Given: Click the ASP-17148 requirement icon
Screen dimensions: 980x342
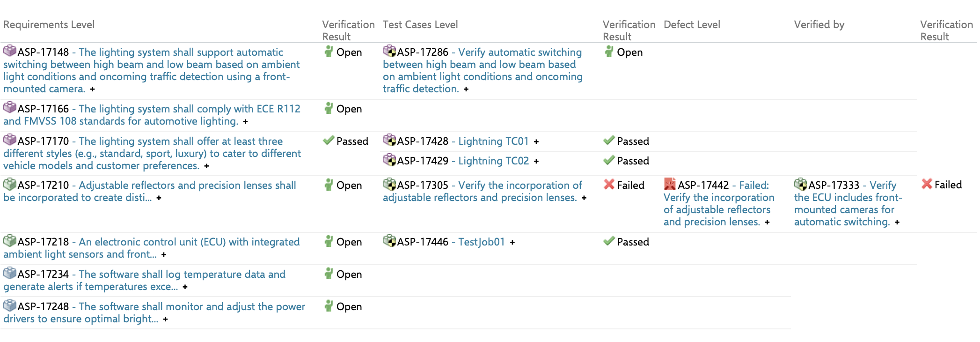Looking at the screenshot, I should pyautogui.click(x=10, y=51).
